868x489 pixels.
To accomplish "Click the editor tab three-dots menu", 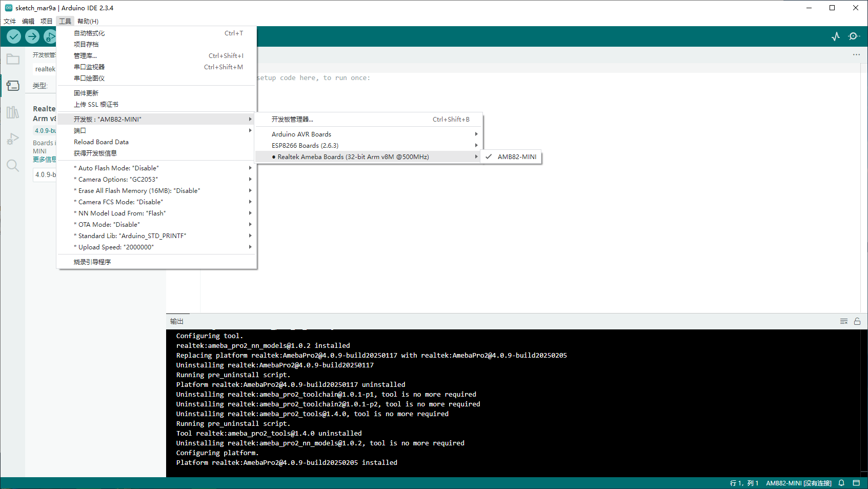I will pyautogui.click(x=856, y=54).
